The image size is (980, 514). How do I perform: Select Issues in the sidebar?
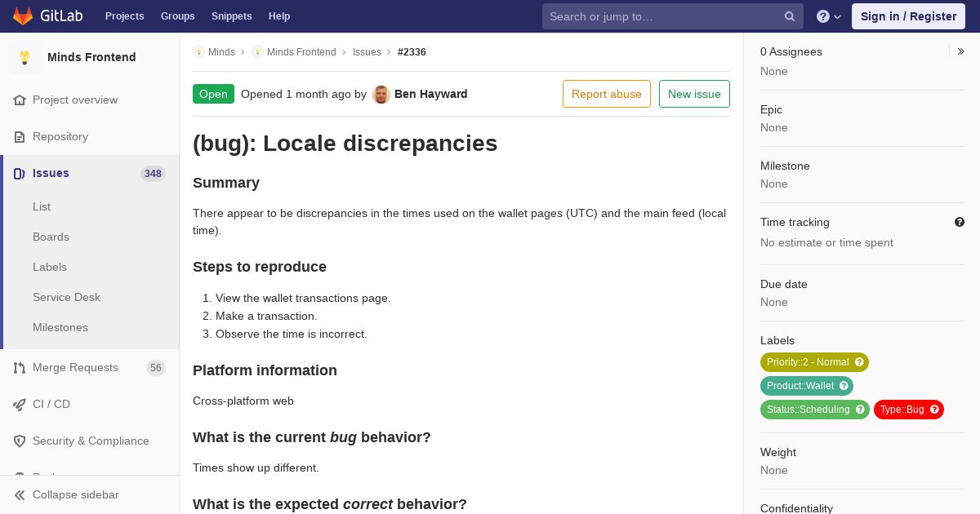90,173
